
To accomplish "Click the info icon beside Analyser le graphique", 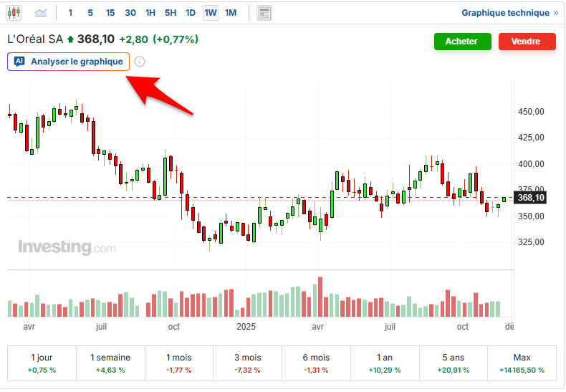I will (x=140, y=62).
